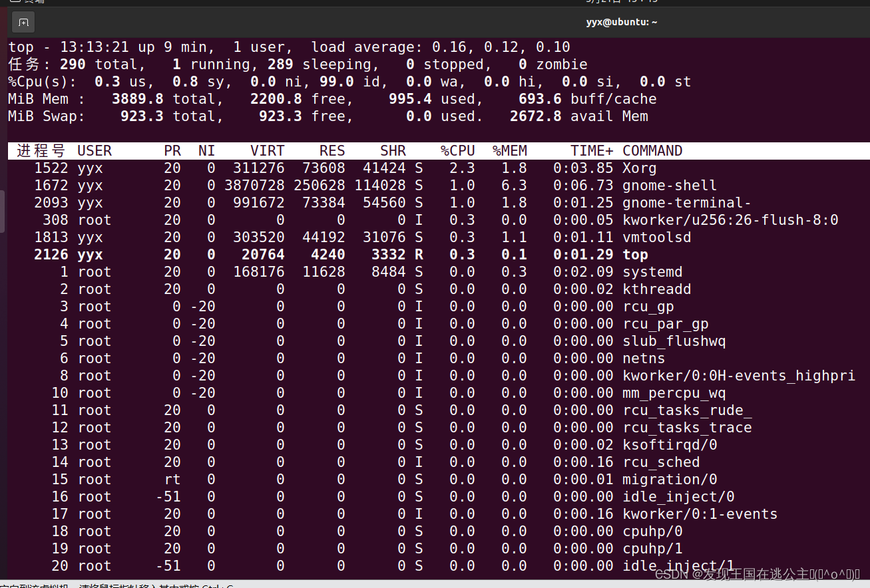Click the RES value "250628"
The width and height of the screenshot is (870, 588).
(320, 186)
